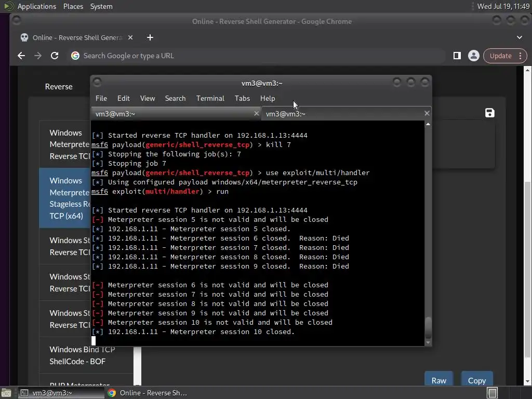Close the Reverse Shell Generator tab
Image resolution: width=532 pixels, height=399 pixels.
coord(130,37)
